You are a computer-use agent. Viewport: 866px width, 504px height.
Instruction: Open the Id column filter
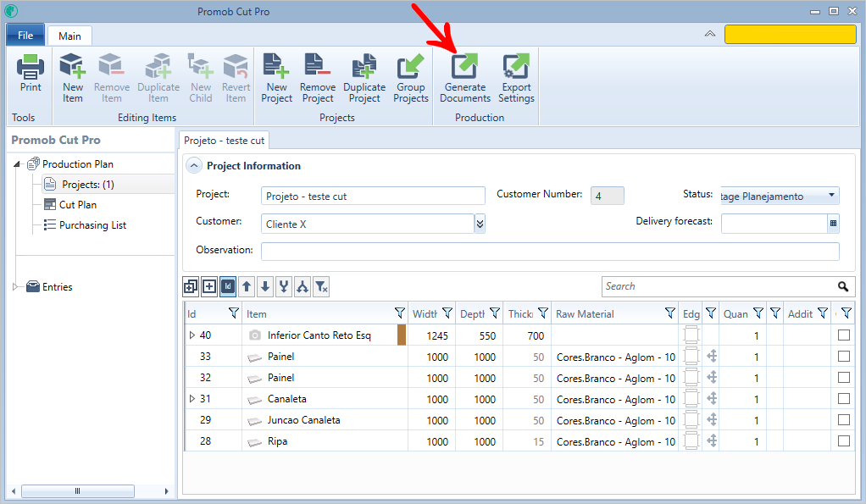pyautogui.click(x=234, y=313)
